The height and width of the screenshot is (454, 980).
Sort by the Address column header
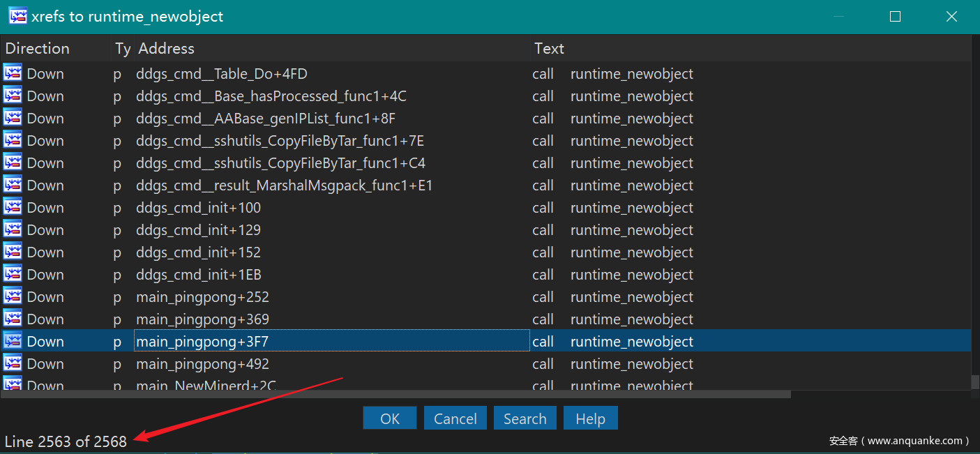tap(166, 49)
